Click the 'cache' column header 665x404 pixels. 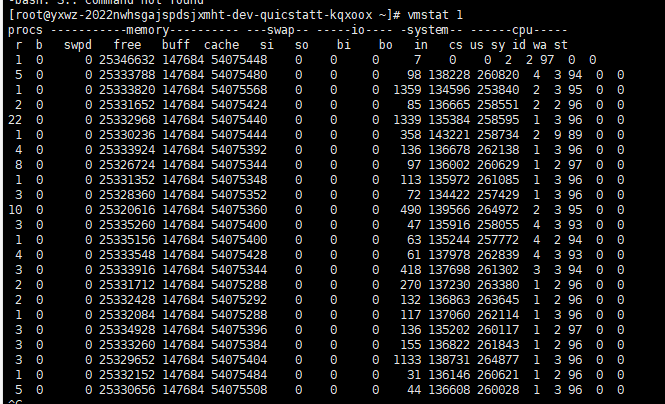pos(221,45)
